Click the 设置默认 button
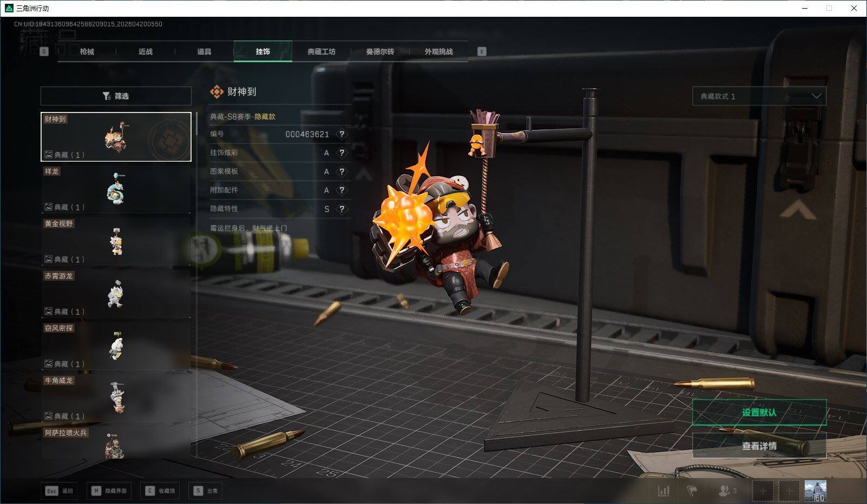Viewport: 867px width, 504px height. tap(759, 413)
